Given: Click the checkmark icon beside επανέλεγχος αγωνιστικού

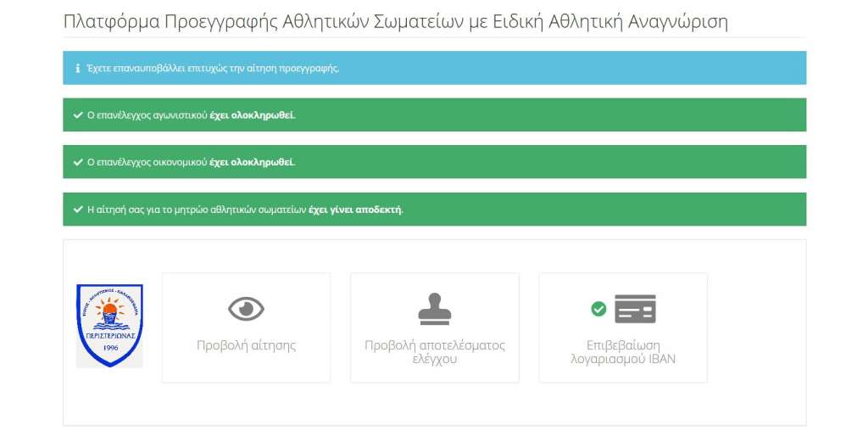Looking at the screenshot, I should coord(78,115).
